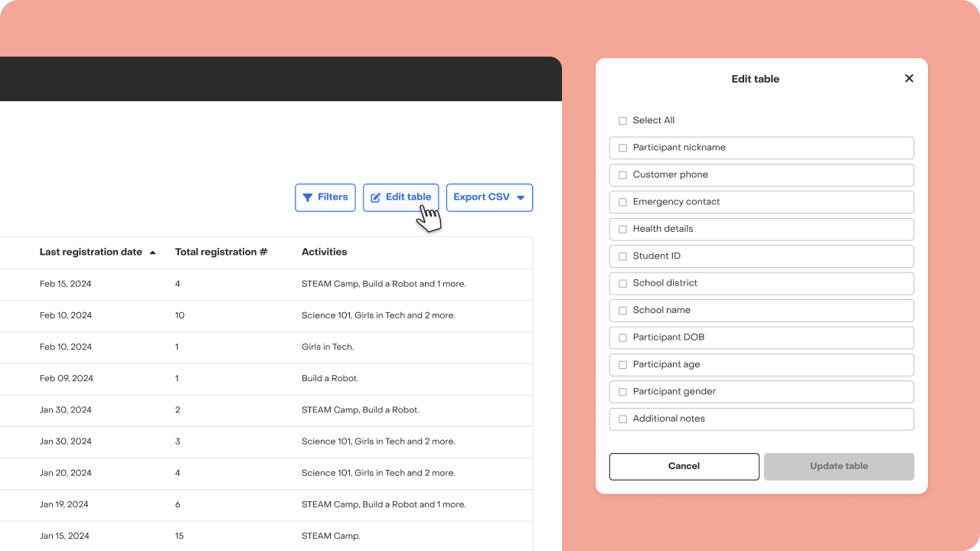Click the Feb 09, 2024 date cell
980x551 pixels.
click(x=67, y=379)
